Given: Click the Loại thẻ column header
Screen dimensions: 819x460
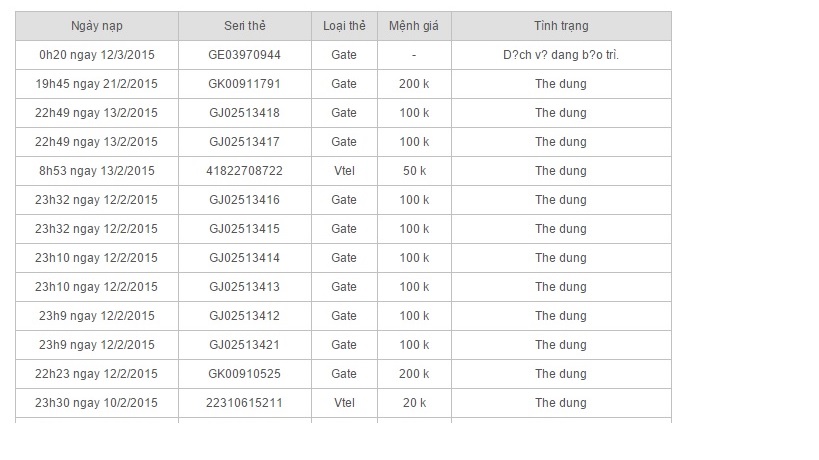Looking at the screenshot, I should (x=344, y=26).
